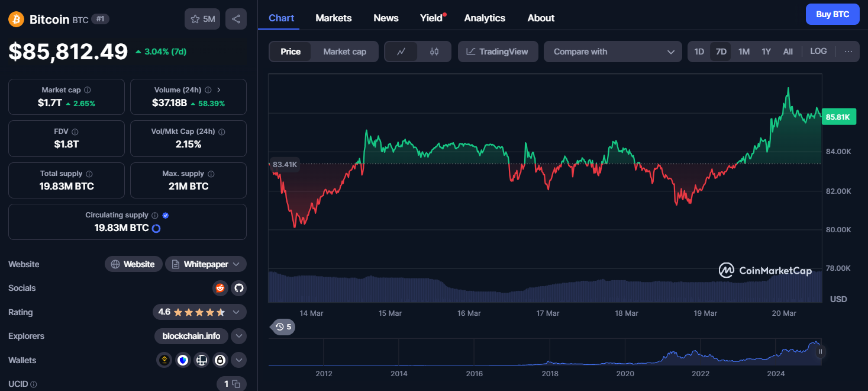The width and height of the screenshot is (868, 391).
Task: Click the share icon button
Action: coord(236,19)
